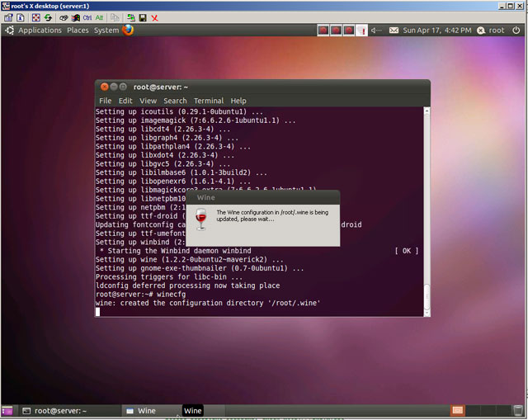Open terminal Help menu
Viewport: 528px width, 420px height.
coord(238,101)
